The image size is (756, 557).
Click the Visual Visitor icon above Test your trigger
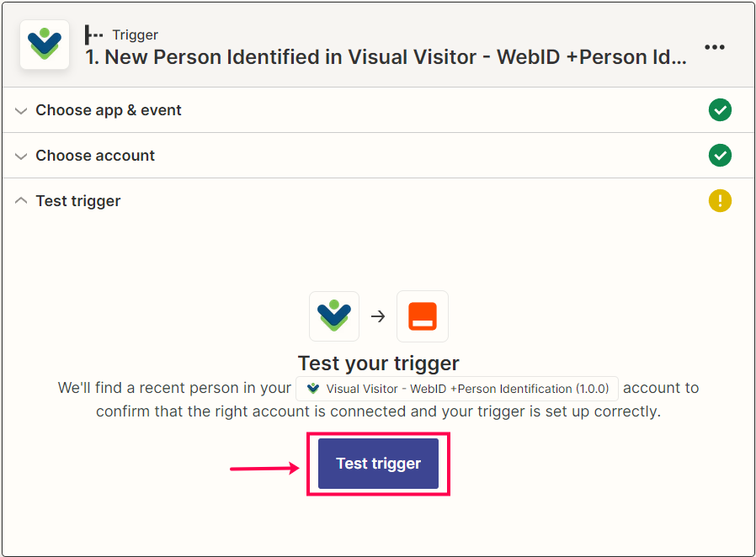(x=334, y=316)
